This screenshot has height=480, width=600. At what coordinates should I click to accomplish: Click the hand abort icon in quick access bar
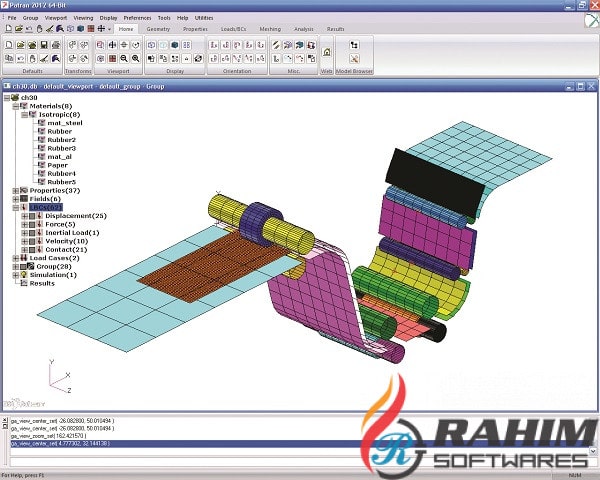[x=39, y=29]
